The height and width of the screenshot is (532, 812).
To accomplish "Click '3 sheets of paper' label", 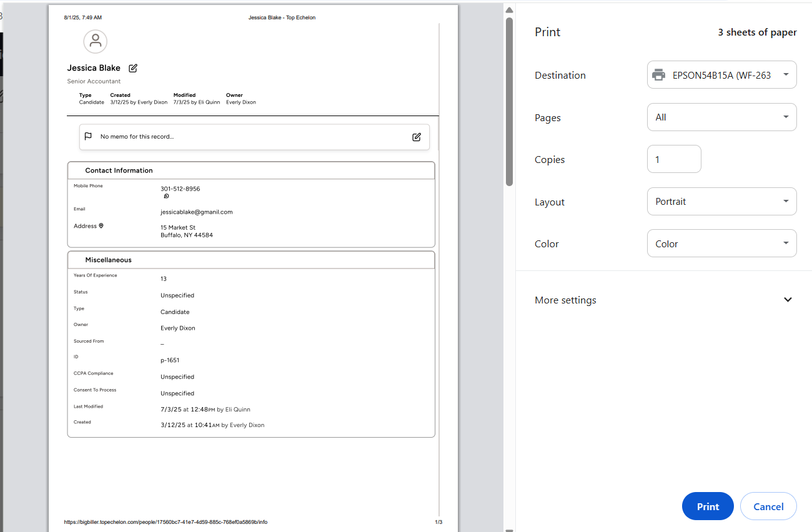I will click(757, 32).
